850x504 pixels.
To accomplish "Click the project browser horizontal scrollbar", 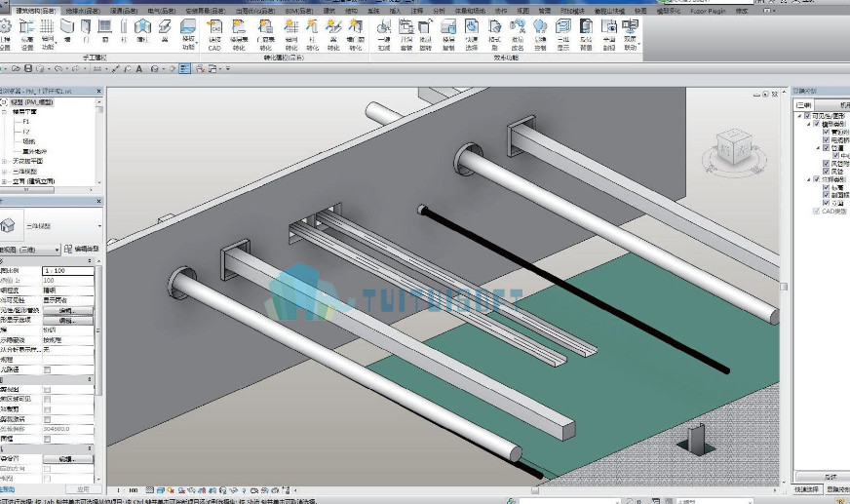I will [x=27, y=190].
